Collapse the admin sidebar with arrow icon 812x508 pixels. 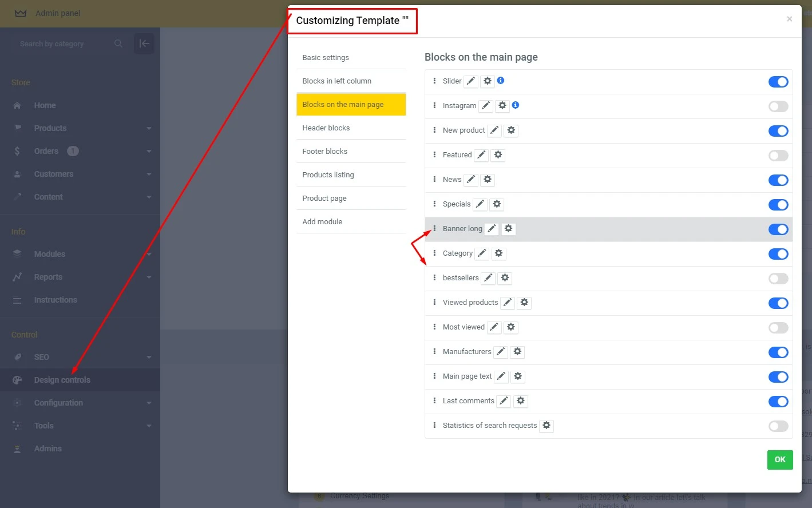click(144, 43)
